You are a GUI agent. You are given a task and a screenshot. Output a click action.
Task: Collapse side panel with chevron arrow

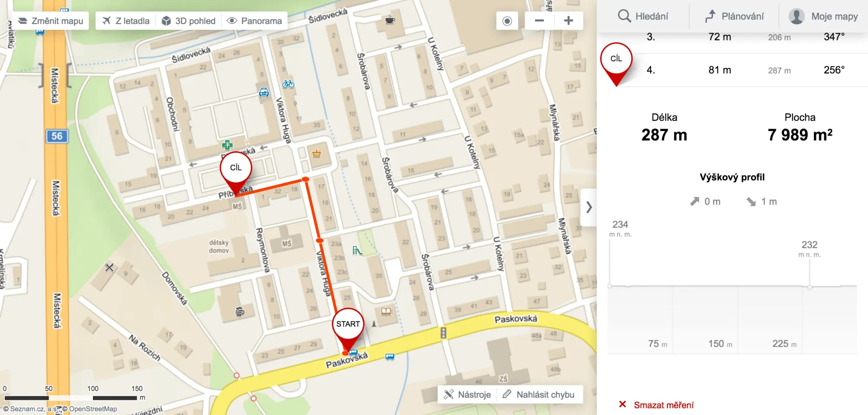click(x=589, y=207)
